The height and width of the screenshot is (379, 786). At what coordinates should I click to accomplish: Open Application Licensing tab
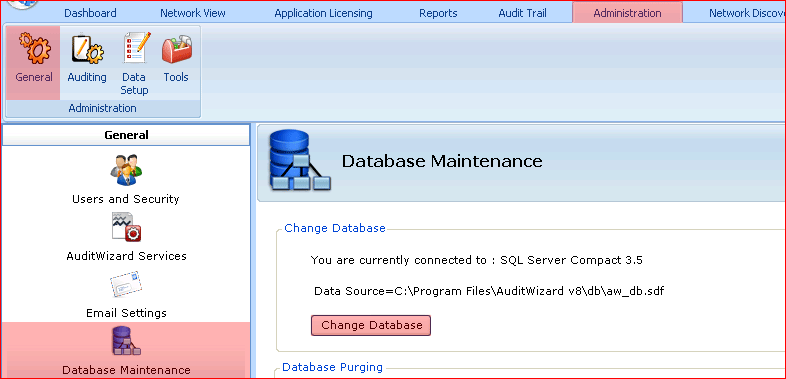click(323, 13)
